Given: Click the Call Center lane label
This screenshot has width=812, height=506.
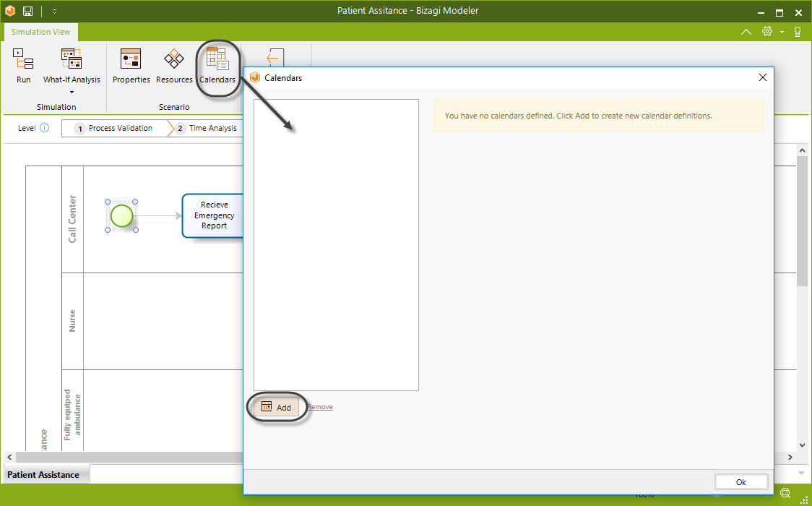Looking at the screenshot, I should click(72, 219).
